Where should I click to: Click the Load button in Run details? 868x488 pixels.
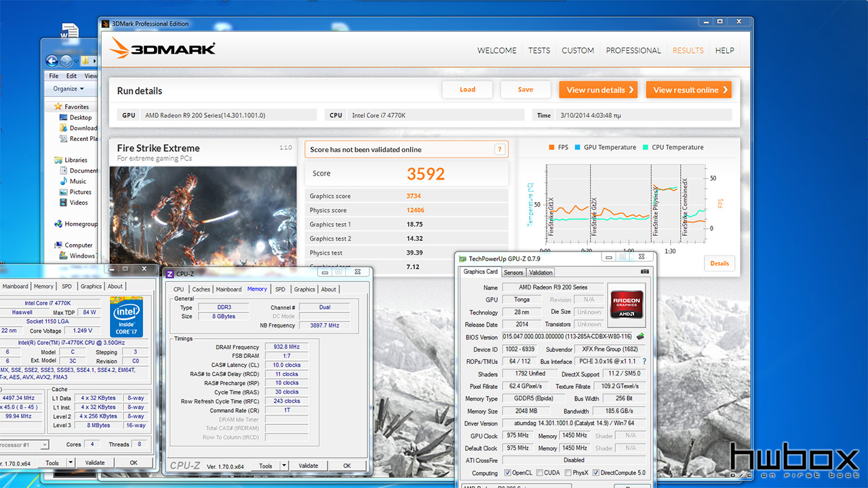point(467,89)
